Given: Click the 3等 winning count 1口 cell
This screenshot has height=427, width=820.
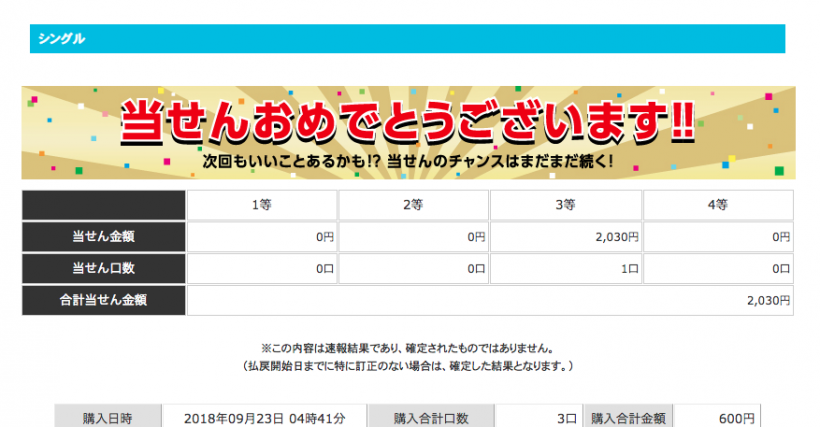Looking at the screenshot, I should [x=564, y=268].
